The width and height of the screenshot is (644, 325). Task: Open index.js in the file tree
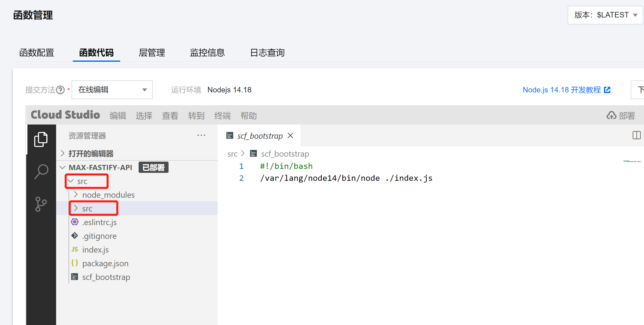pos(95,250)
